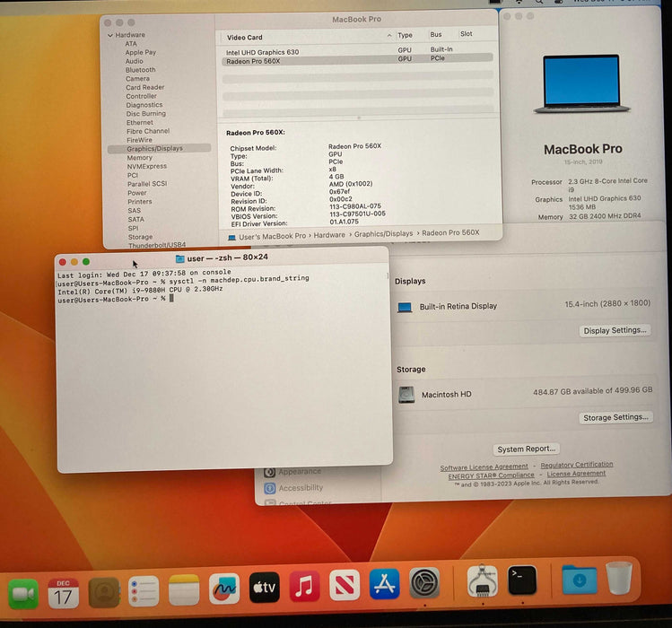Click the Built-in Retina Display icon
The width and height of the screenshot is (672, 628).
405,308
